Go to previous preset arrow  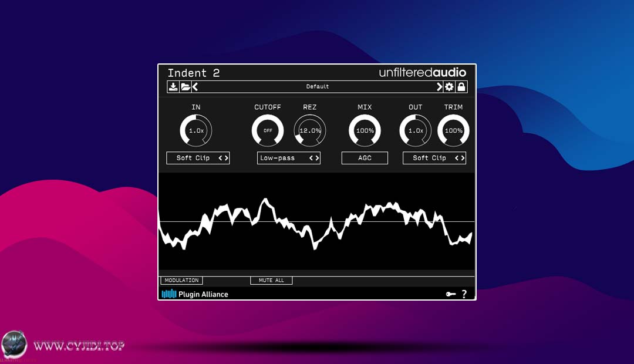click(x=195, y=86)
